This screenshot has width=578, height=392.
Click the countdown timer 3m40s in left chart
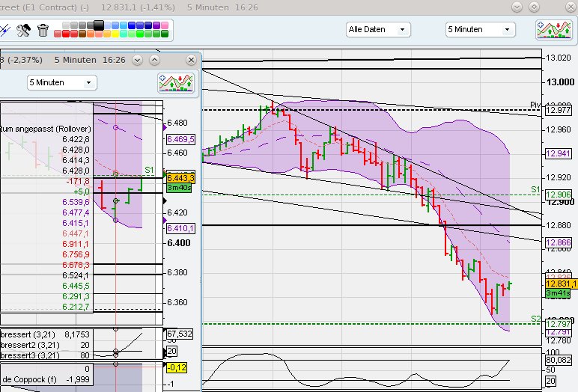(179, 188)
